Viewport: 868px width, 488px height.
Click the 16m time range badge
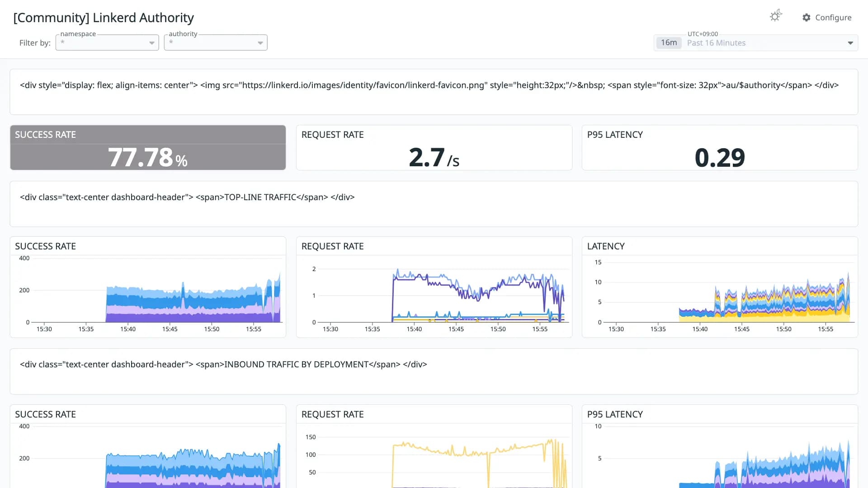point(669,43)
